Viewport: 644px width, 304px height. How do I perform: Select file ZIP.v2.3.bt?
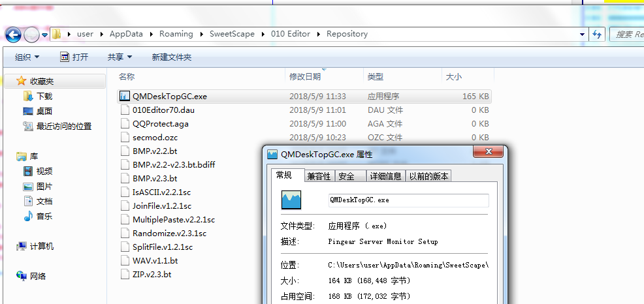(152, 275)
